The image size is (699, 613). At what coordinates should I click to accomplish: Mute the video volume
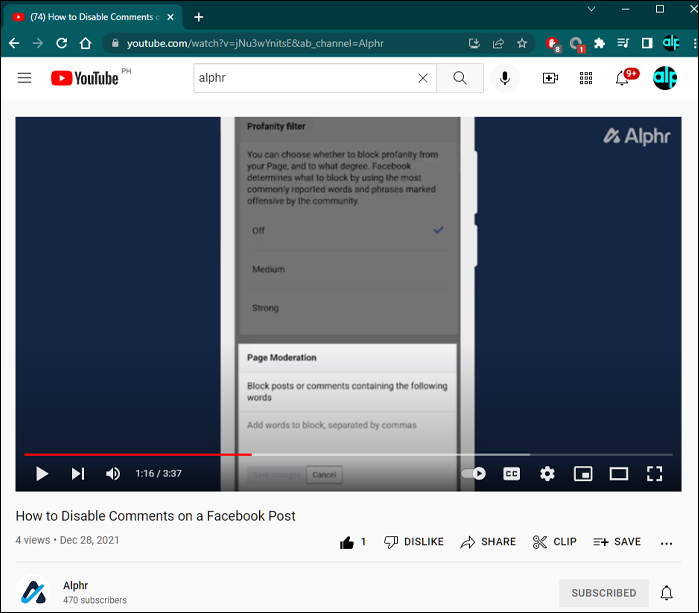coord(113,473)
